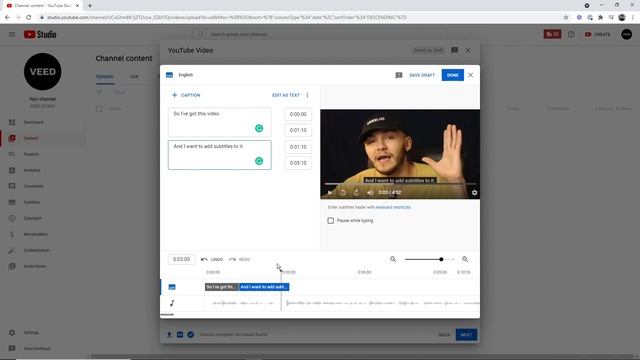This screenshot has width=640, height=360.
Task: Open the help question mark icon
Action: point(571,34)
